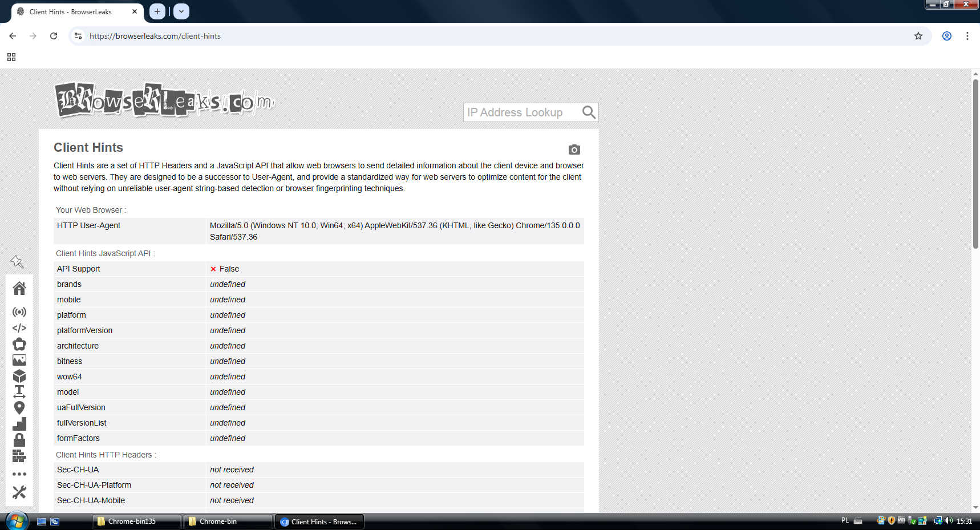This screenshot has width=980, height=530.
Task: Click the Client Hints - Brows... taskbar button
Action: point(319,521)
